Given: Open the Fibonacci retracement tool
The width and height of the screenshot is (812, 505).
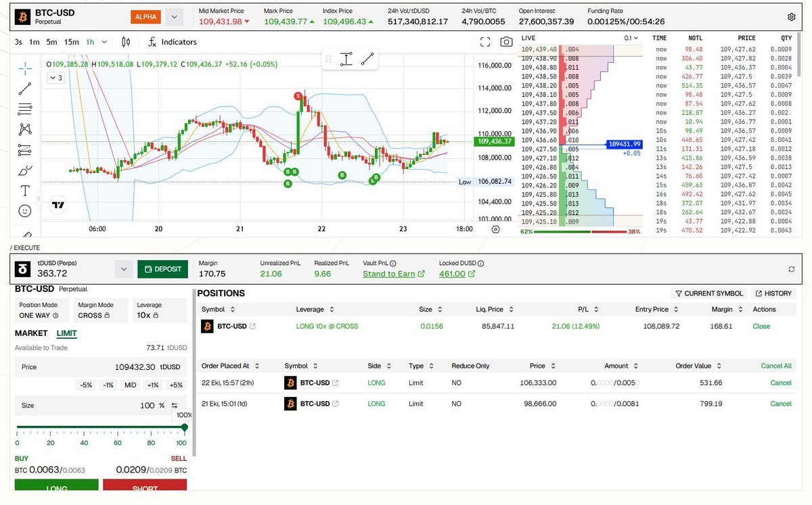Looking at the screenshot, I should (25, 109).
